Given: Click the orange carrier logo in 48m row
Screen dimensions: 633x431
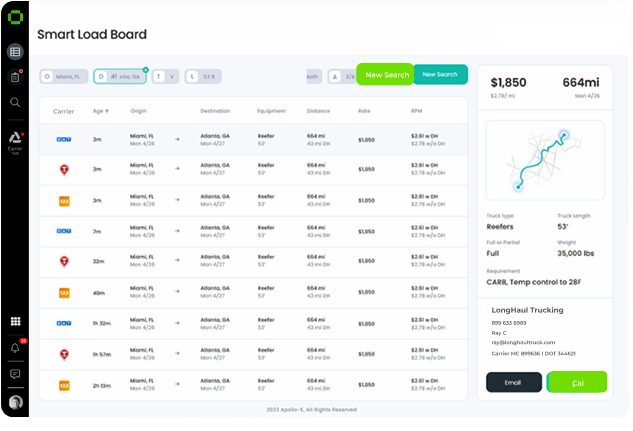Looking at the screenshot, I should (x=64, y=293).
